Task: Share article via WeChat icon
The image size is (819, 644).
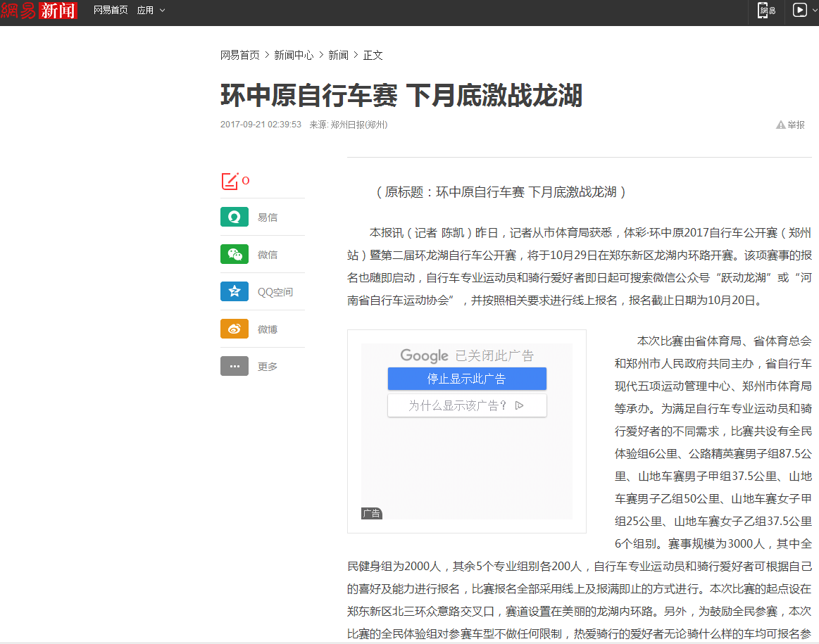Action: 234,255
